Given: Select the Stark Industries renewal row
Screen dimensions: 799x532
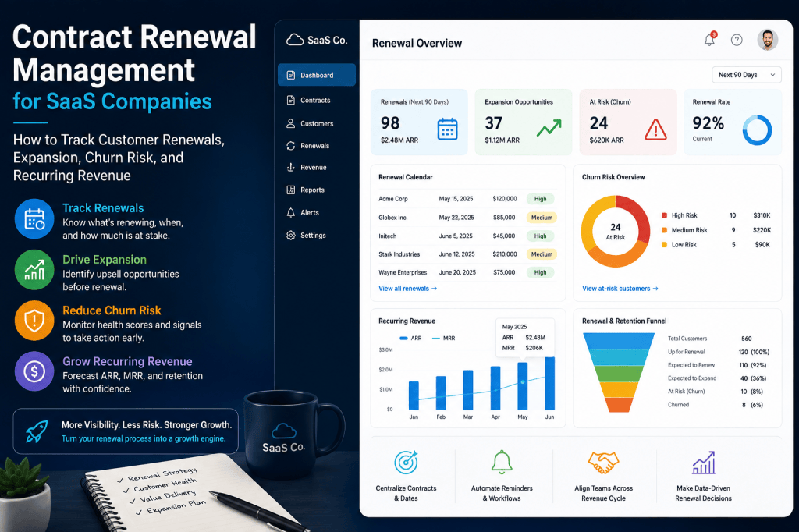Looking at the screenshot, I should [467, 254].
